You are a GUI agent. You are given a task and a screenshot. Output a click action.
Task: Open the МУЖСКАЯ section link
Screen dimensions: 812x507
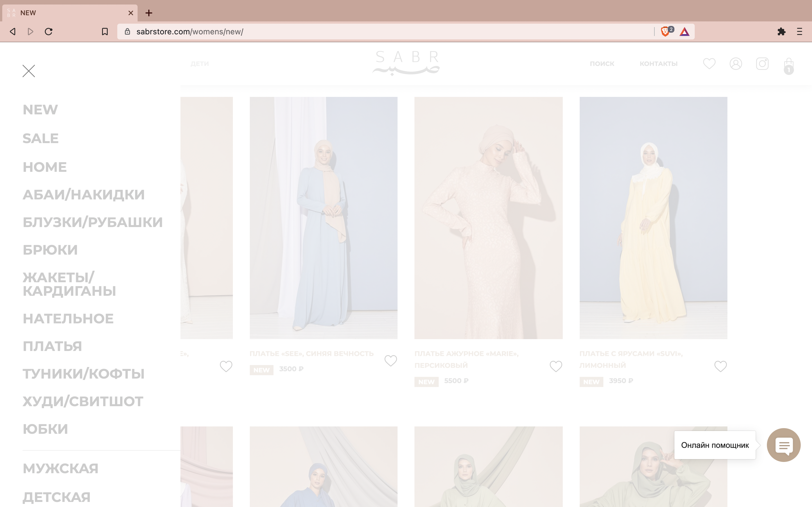[60, 468]
